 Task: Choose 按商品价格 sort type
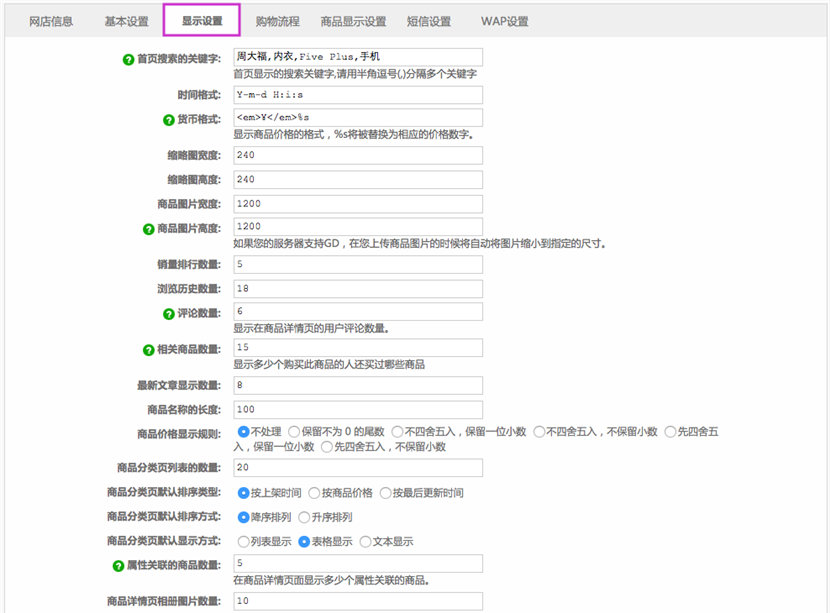314,493
